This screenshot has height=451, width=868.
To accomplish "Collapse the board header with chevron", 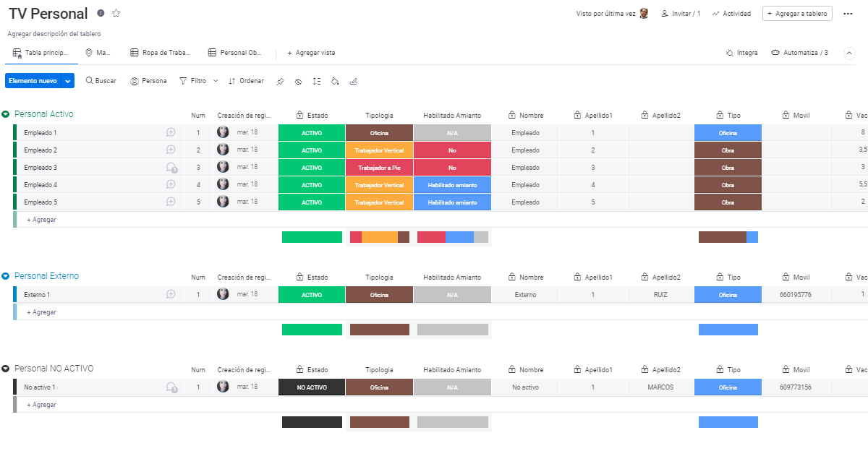I will pyautogui.click(x=850, y=53).
